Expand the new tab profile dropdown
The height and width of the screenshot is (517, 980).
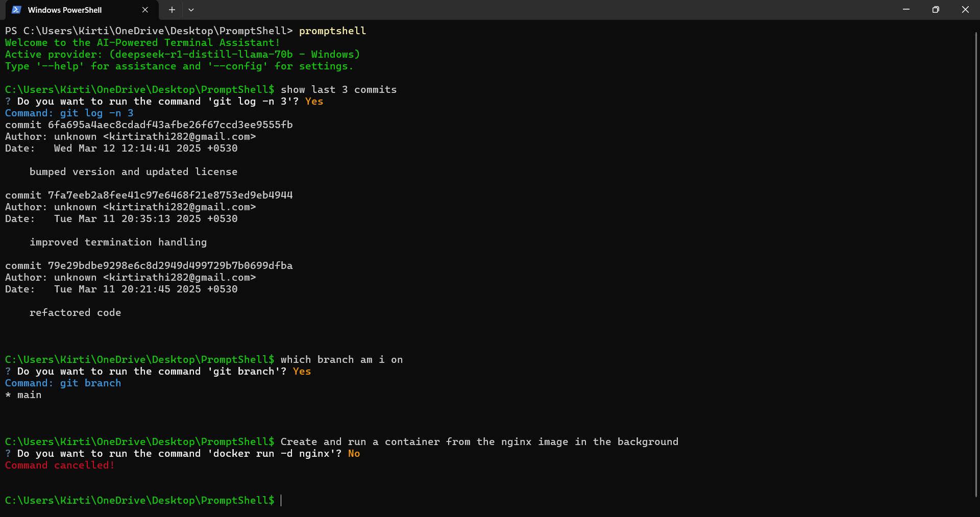point(191,10)
